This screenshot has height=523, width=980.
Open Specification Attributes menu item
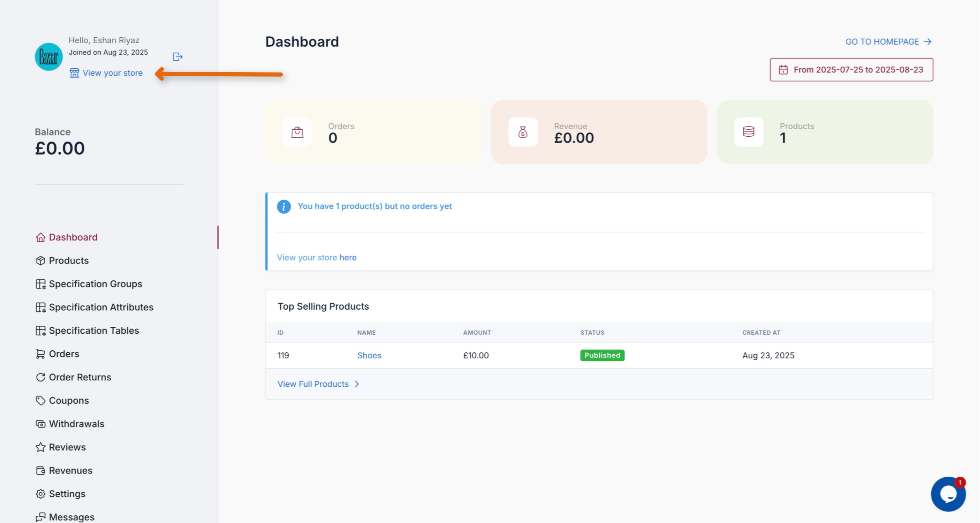[x=101, y=307]
